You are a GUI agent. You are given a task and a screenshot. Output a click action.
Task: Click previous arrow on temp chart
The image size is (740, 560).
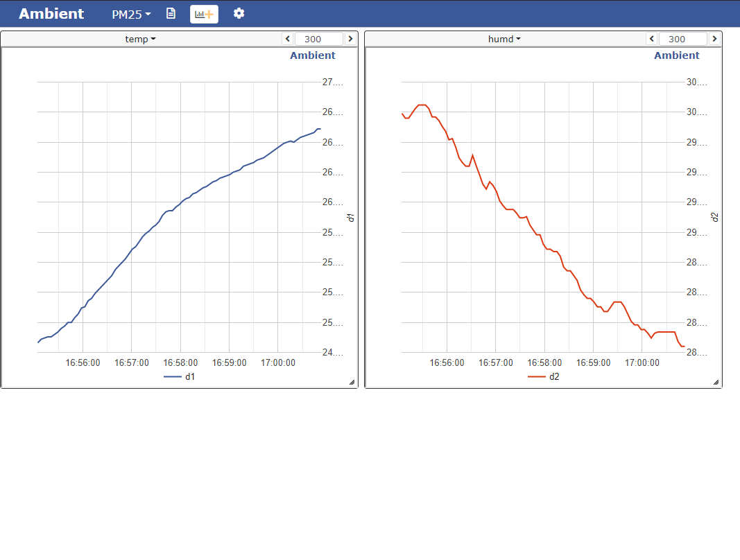tap(287, 39)
